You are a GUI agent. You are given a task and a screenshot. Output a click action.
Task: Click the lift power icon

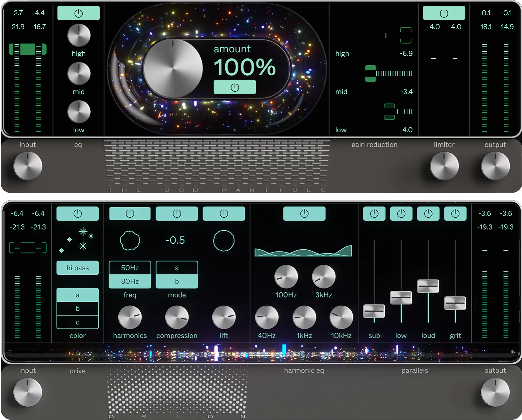pyautogui.click(x=224, y=214)
